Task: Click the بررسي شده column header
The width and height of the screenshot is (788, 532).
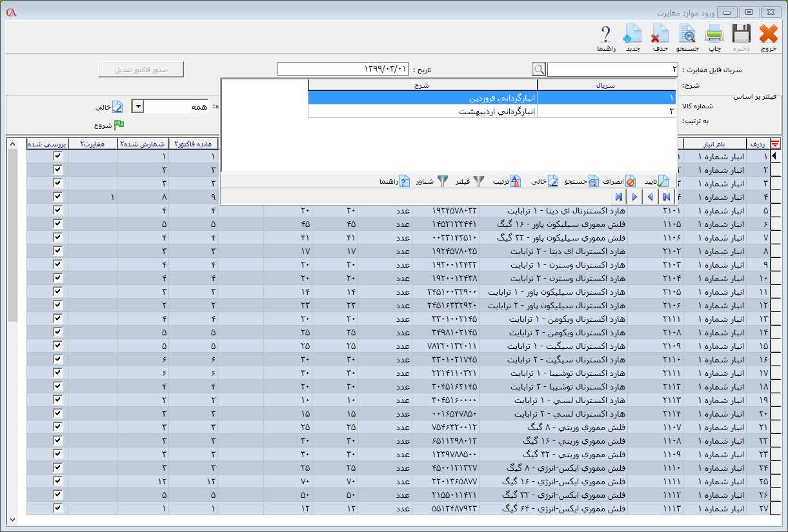Action: 47,144
